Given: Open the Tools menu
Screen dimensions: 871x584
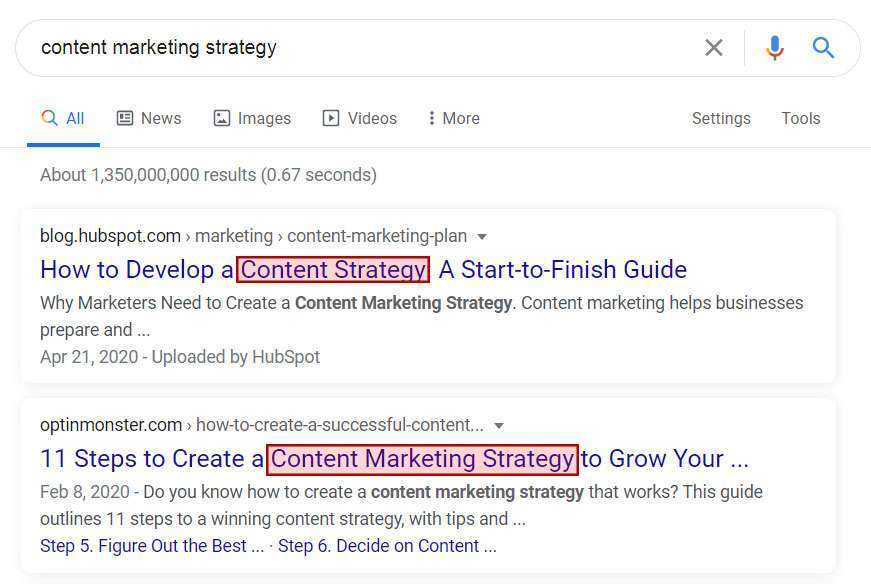Looking at the screenshot, I should coord(800,118).
